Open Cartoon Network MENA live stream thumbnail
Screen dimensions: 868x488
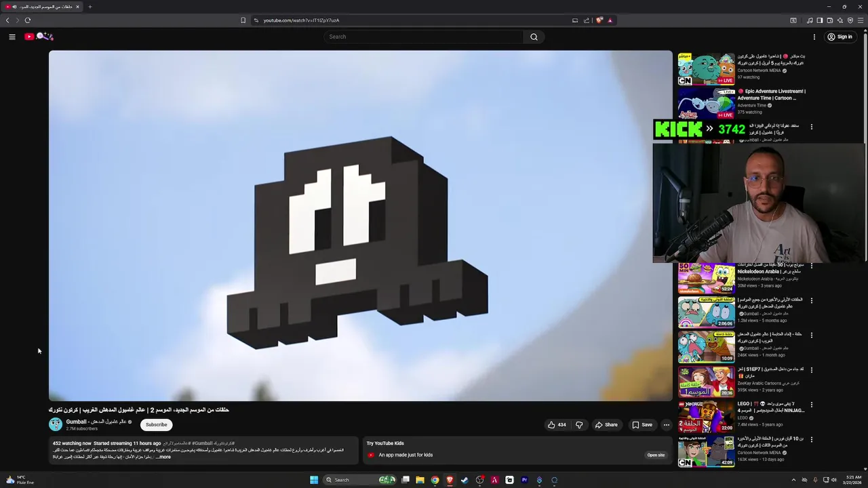pyautogui.click(x=706, y=68)
